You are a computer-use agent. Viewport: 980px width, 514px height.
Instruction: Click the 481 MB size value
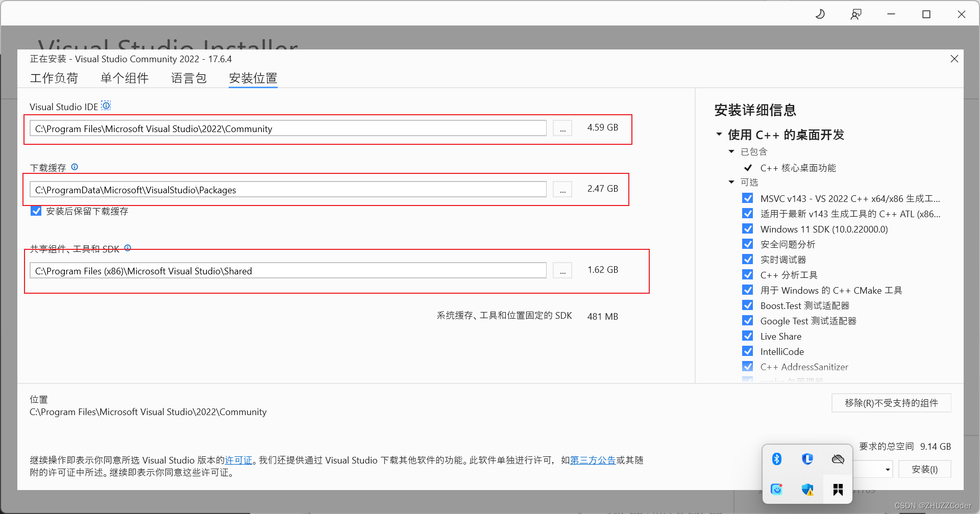(x=602, y=316)
